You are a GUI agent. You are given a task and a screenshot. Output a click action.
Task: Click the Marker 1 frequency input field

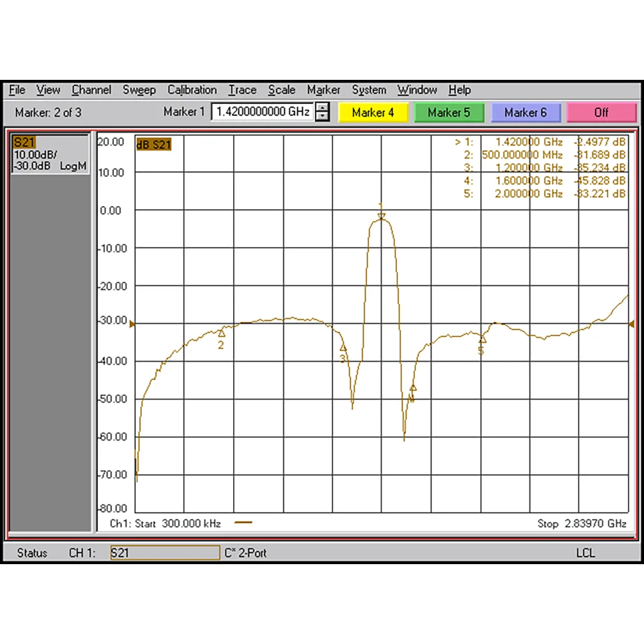(x=263, y=111)
